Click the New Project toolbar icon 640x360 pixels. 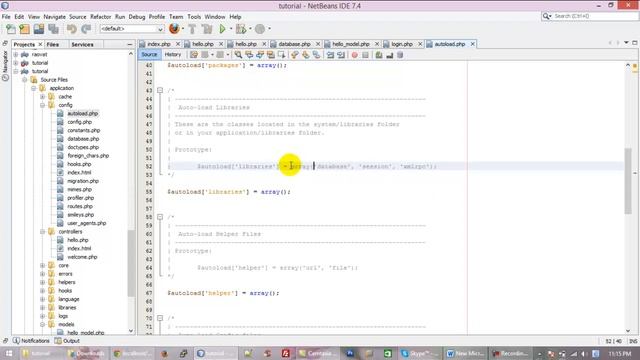24,29
